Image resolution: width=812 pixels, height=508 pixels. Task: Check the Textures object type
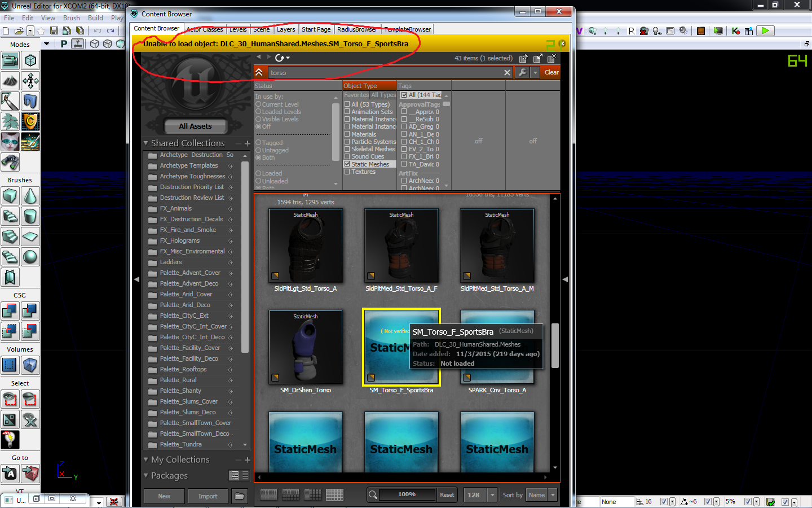347,172
